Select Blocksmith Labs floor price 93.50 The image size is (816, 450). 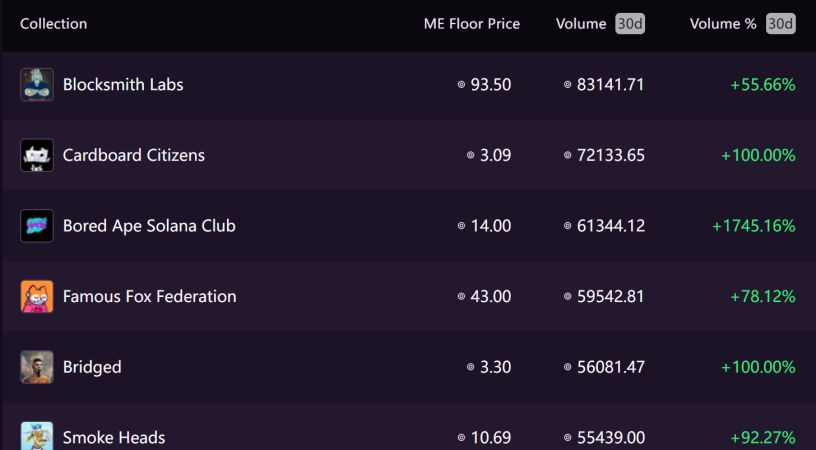(491, 84)
